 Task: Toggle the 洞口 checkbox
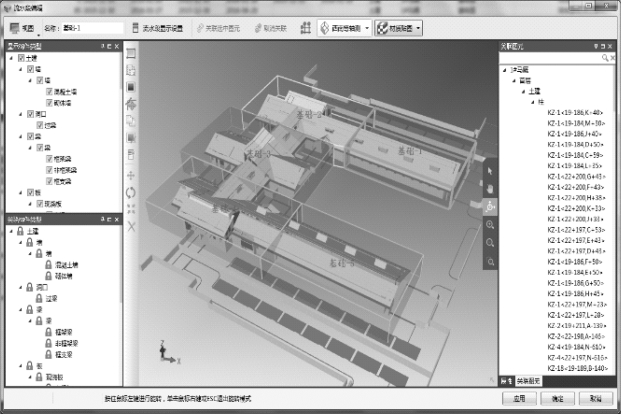(x=30, y=114)
